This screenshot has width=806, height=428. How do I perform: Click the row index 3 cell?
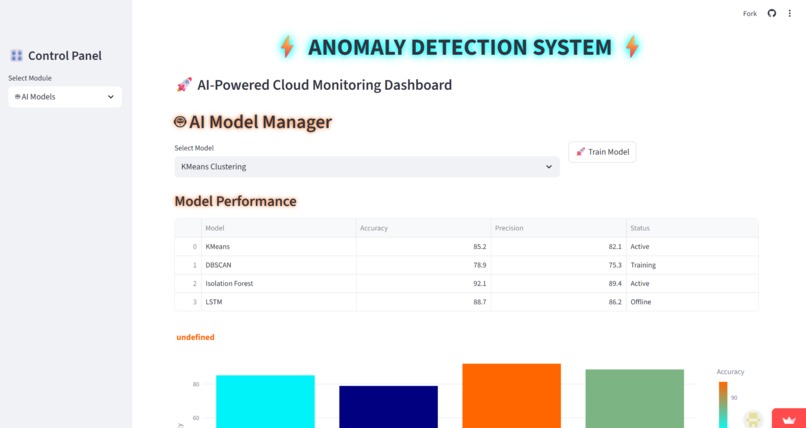[x=188, y=302]
